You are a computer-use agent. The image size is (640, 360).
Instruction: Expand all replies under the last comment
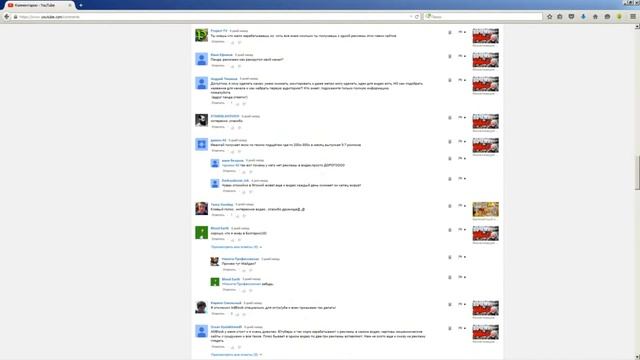click(236, 355)
